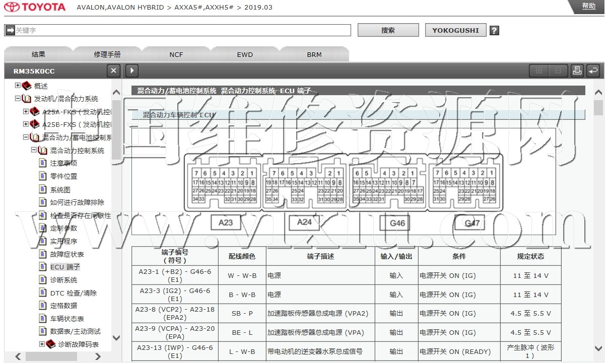Click into the keyword search field

pyautogui.click(x=181, y=31)
